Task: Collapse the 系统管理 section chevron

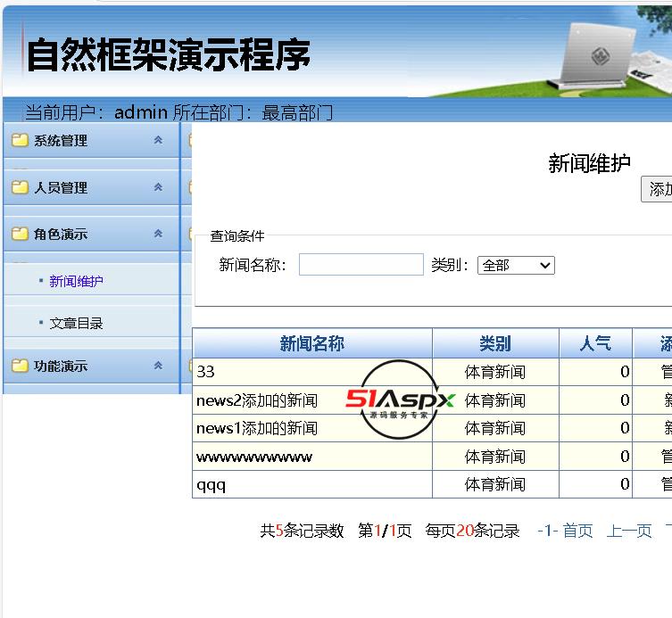Action: pyautogui.click(x=158, y=140)
